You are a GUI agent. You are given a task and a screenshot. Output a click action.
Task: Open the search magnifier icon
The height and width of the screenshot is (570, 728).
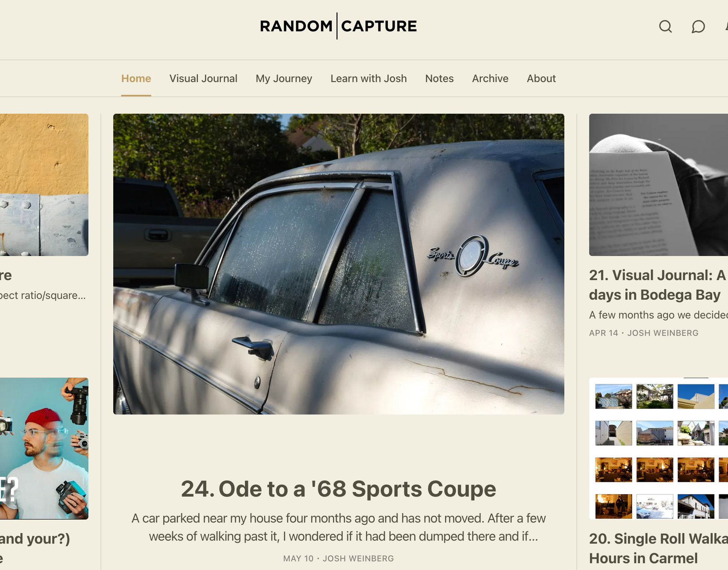[x=665, y=26]
